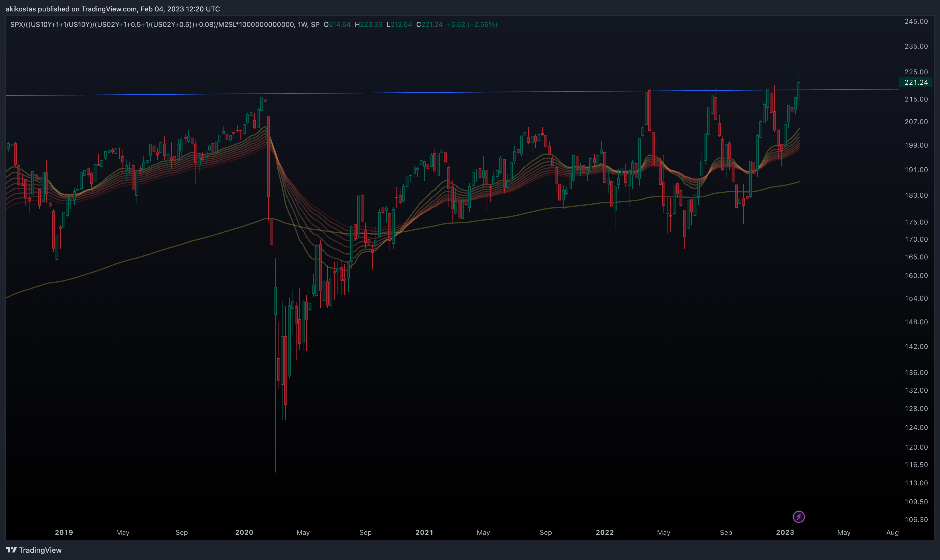
Task: Click the low value L212.64 in the legend
Action: pos(399,25)
